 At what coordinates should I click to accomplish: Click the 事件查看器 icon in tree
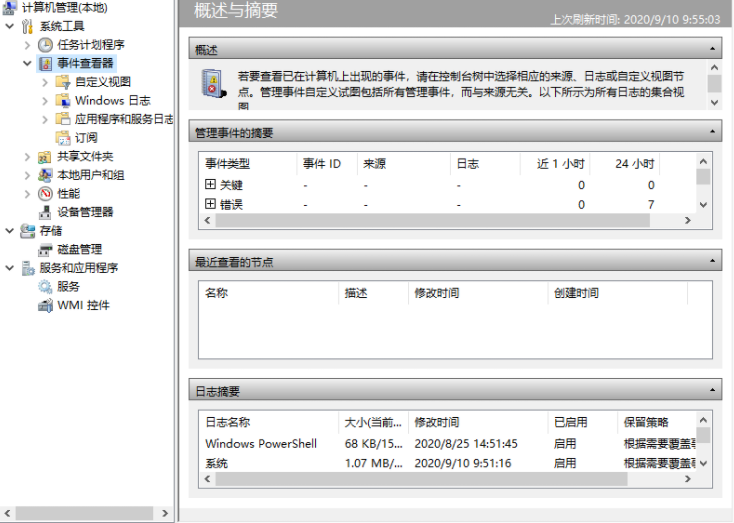(45, 63)
